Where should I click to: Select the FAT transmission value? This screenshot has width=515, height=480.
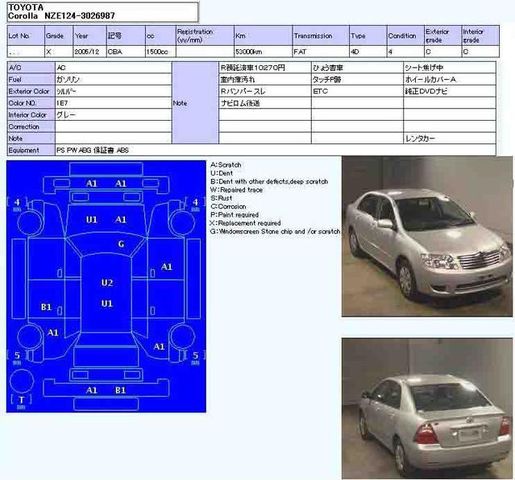(321, 52)
